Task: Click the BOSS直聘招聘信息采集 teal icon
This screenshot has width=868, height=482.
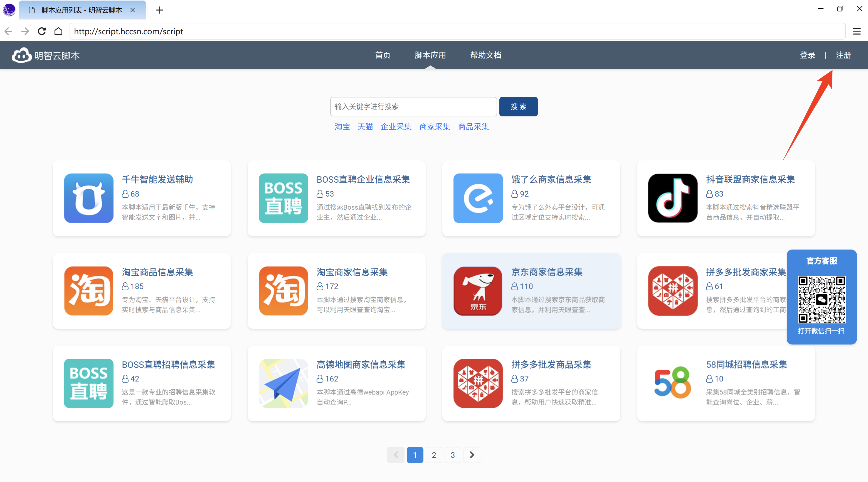Action: (89, 383)
